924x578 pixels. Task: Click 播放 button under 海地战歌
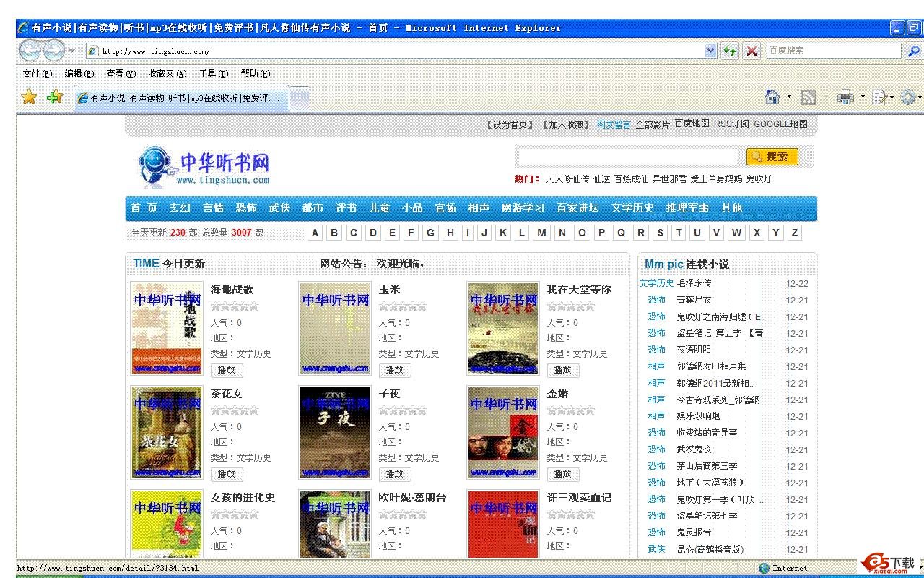point(227,370)
